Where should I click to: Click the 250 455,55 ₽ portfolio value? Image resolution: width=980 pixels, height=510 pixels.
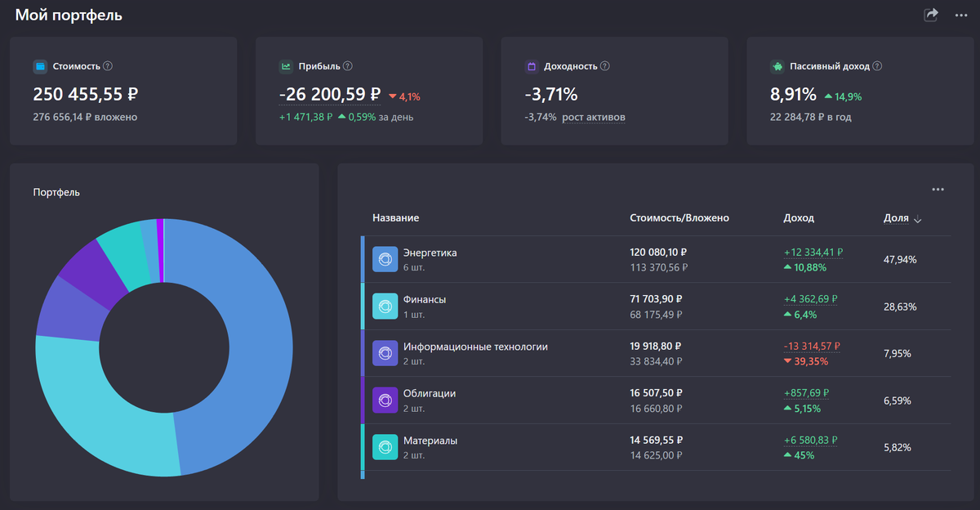pyautogui.click(x=86, y=94)
